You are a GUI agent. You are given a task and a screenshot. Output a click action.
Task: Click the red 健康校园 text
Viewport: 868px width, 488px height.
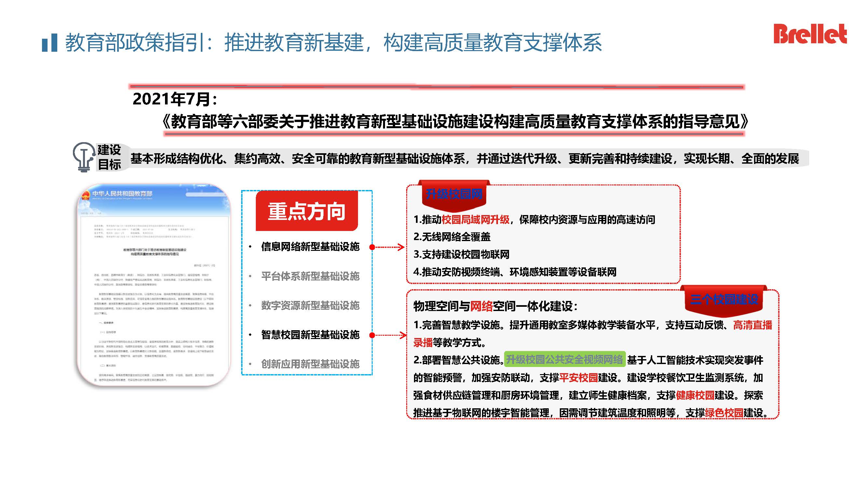click(695, 395)
